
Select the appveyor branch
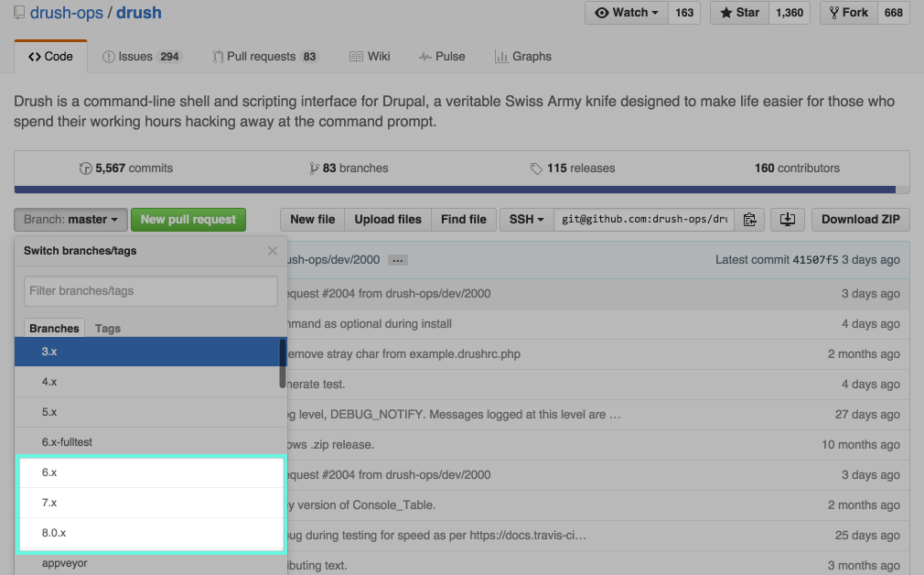tap(150, 563)
